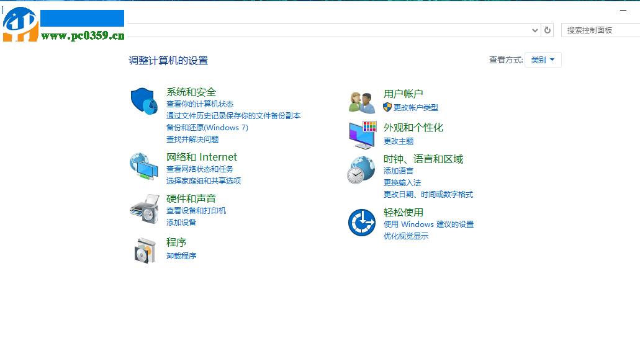The image size is (640, 364).
Task: Open 备份和还原(Windows 7)
Action: pyautogui.click(x=206, y=127)
